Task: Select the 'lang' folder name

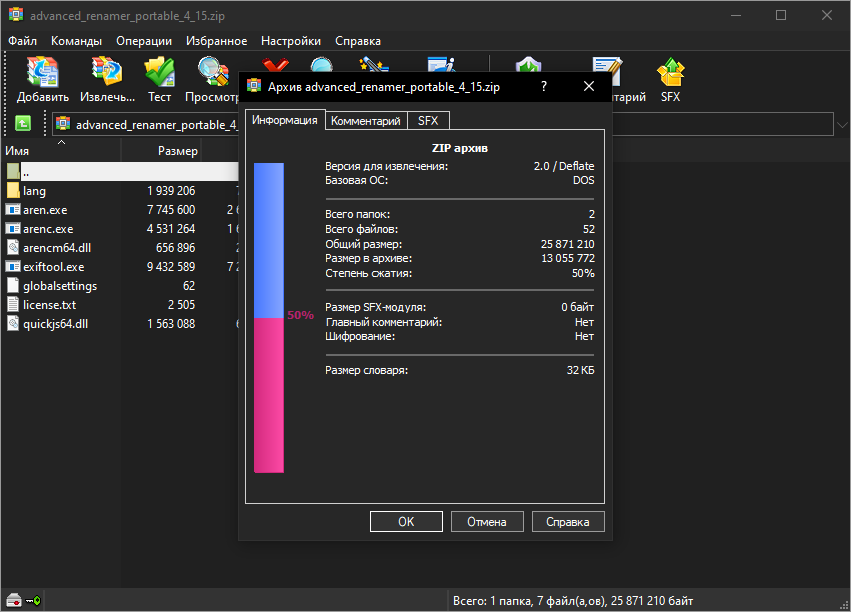Action: [34, 191]
